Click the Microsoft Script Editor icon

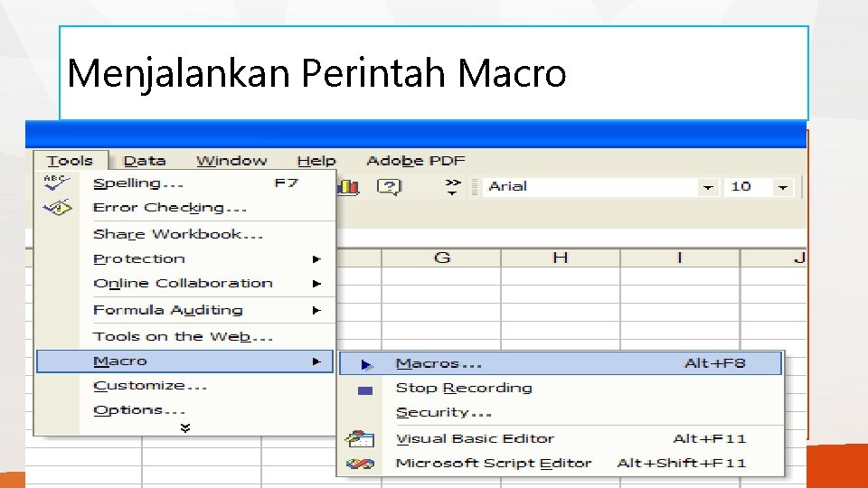[361, 464]
